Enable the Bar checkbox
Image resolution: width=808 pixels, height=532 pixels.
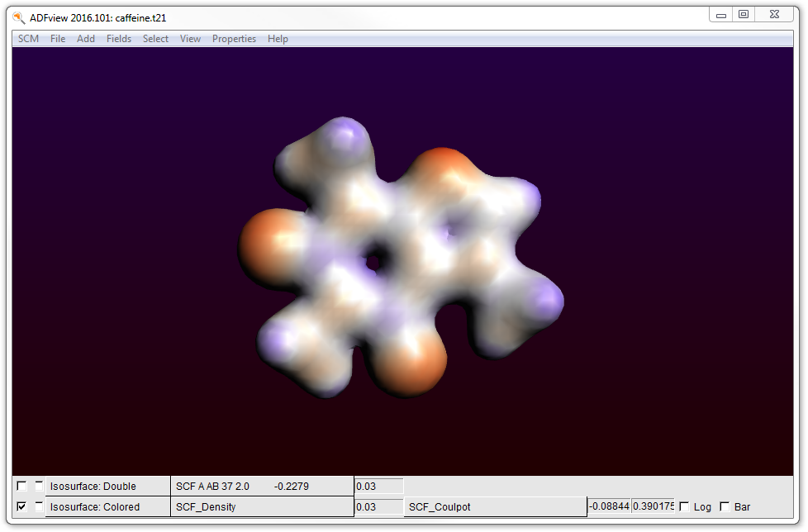725,506
